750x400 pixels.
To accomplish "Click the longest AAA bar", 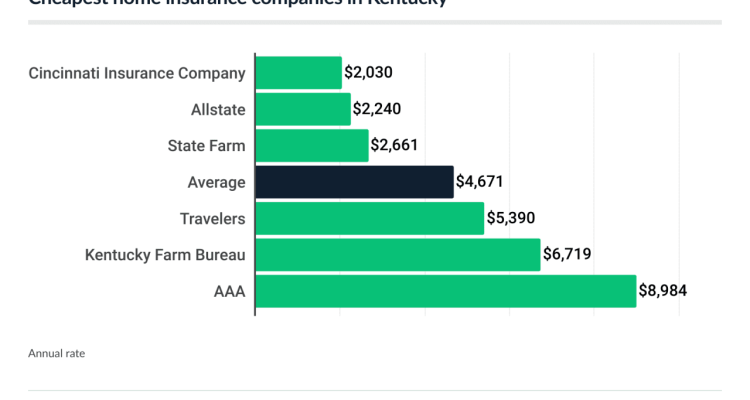I will (x=446, y=291).
